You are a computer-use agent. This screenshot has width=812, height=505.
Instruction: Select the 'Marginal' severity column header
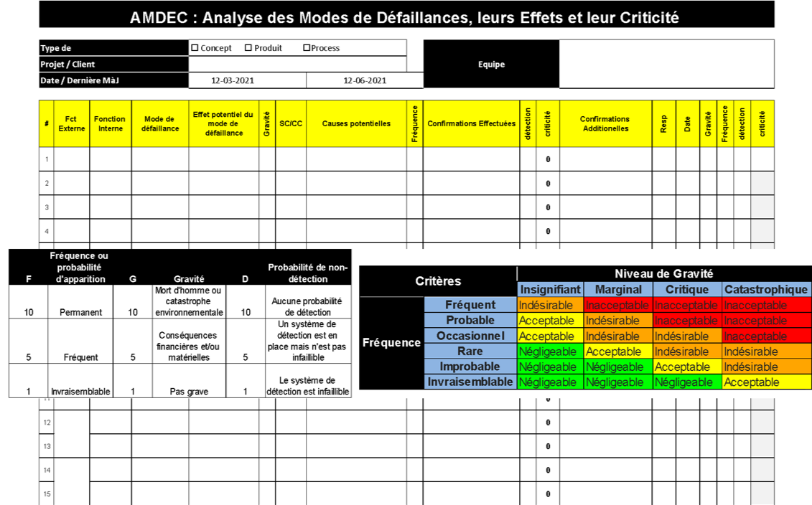coord(618,289)
